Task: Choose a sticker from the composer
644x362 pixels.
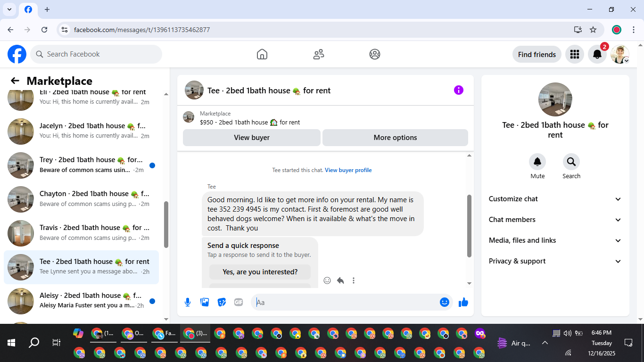Action: 222,302
